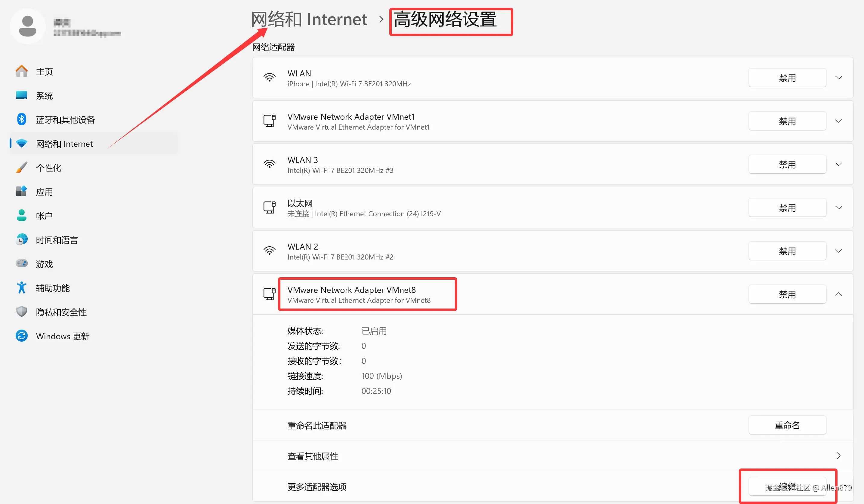864x504 pixels.
Task: Open the Apps (应用) icon
Action: coord(22,192)
